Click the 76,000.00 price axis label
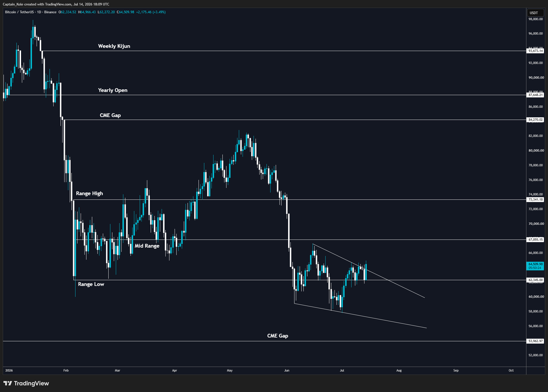Screen dimensions: 548x392 coord(535,180)
